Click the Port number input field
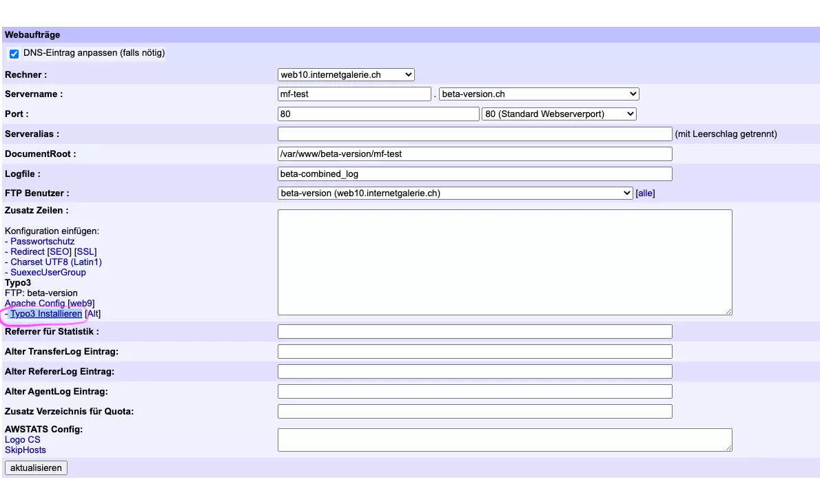The image size is (820, 504). [x=378, y=114]
